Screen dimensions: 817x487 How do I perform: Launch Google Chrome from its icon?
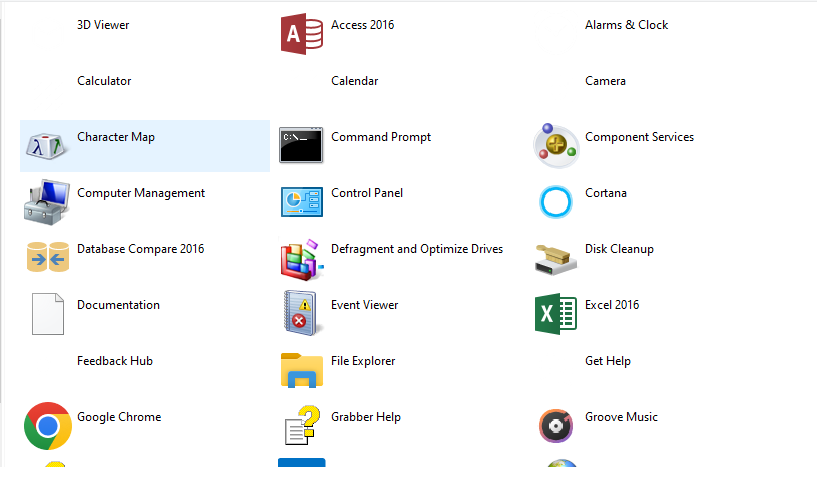[x=48, y=426]
